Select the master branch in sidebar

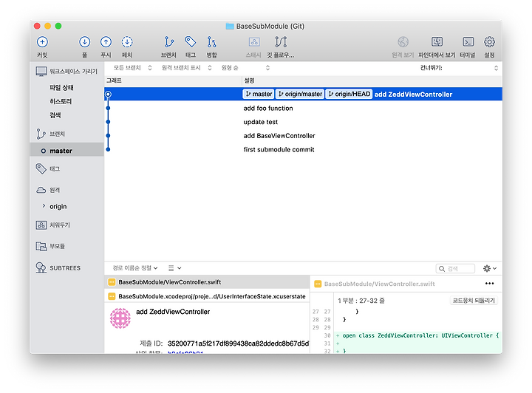coord(66,151)
